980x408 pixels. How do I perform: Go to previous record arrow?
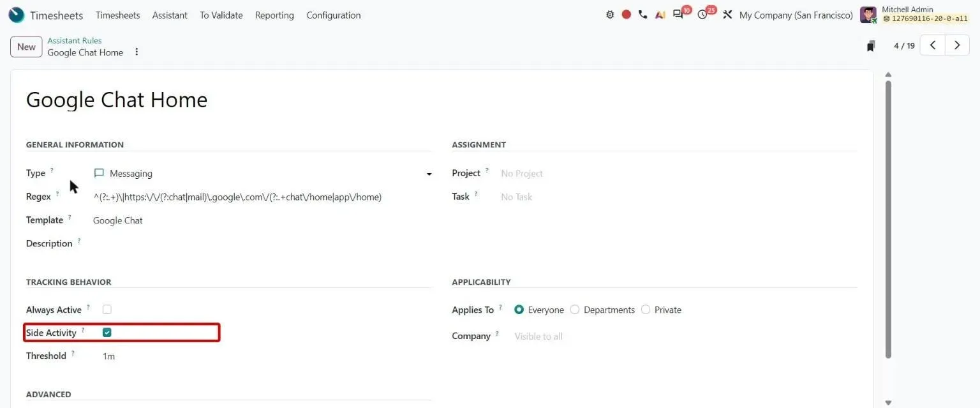tap(933, 45)
